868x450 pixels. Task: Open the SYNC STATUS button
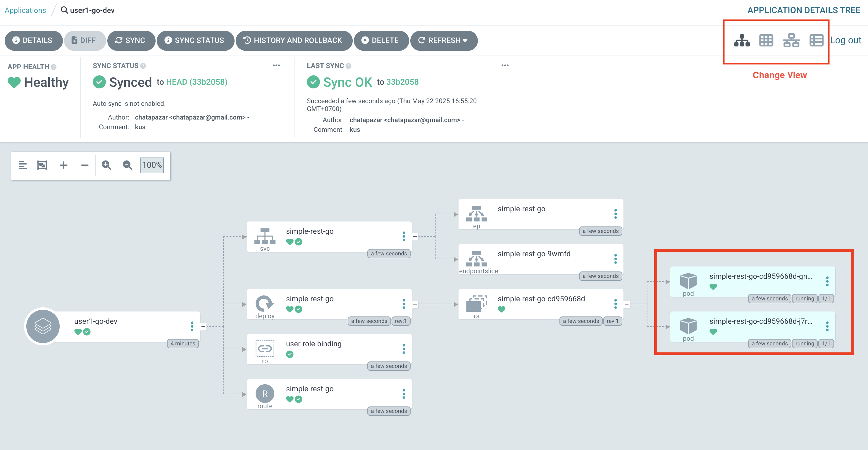pos(195,40)
